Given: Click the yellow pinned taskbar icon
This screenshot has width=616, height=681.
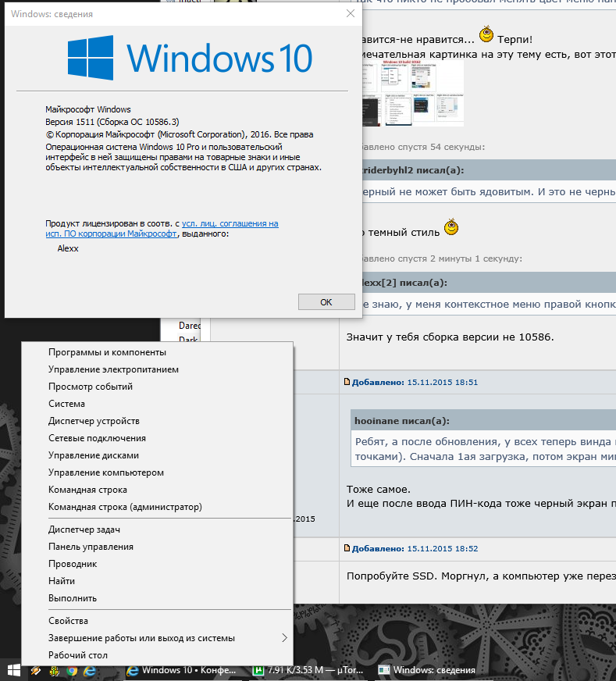Looking at the screenshot, I should pos(55,671).
